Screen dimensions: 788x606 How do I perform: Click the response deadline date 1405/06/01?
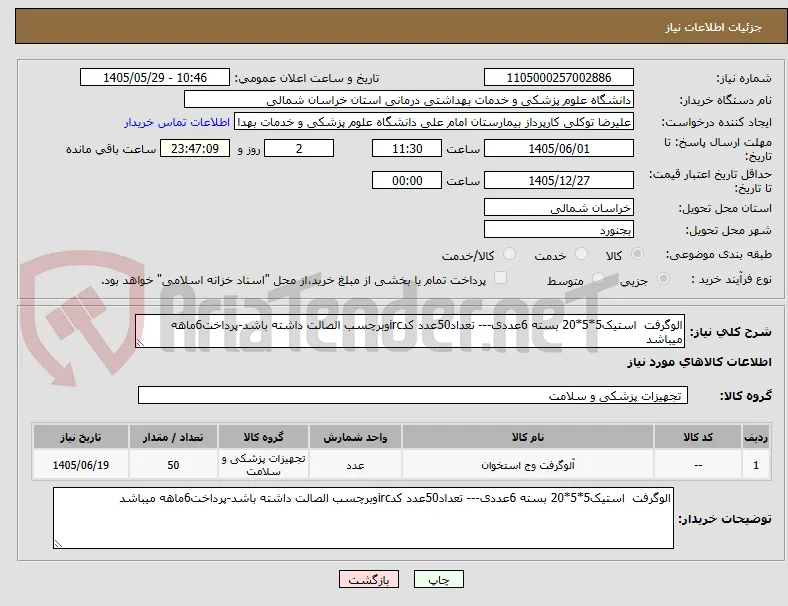[559, 149]
